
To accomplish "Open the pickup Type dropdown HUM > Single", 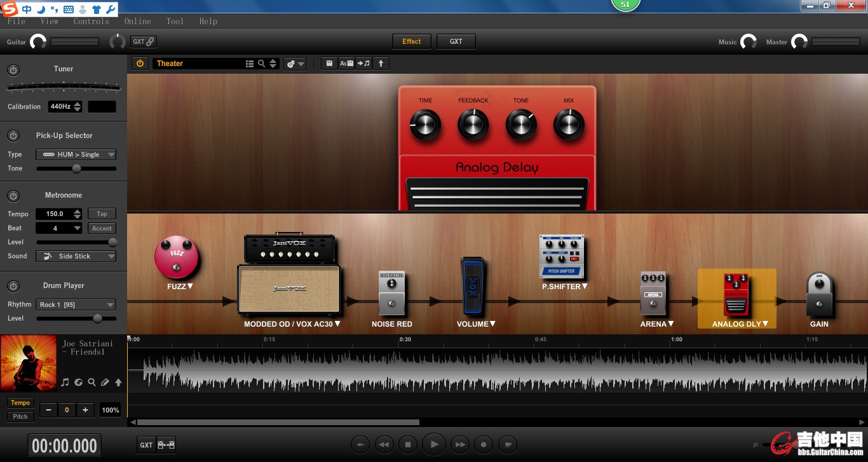I will click(76, 154).
